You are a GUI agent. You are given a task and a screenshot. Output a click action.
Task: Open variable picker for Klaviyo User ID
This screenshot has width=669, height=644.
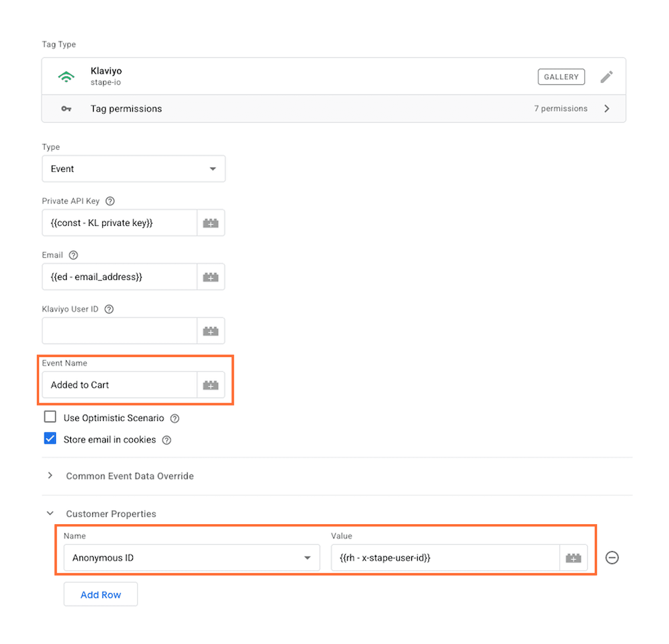211,330
